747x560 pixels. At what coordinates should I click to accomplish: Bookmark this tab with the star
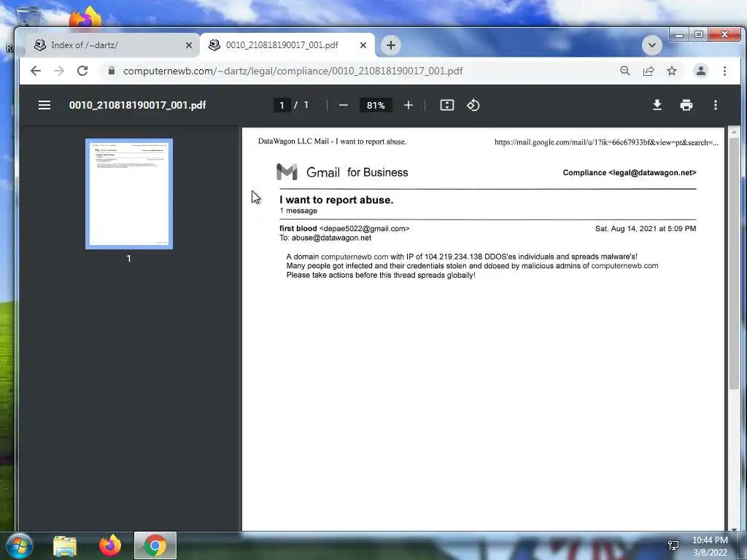(672, 71)
